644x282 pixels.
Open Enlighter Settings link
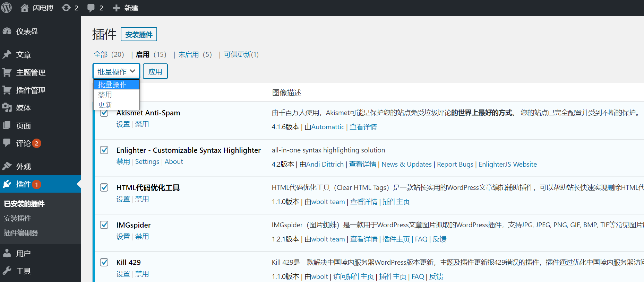point(147,162)
